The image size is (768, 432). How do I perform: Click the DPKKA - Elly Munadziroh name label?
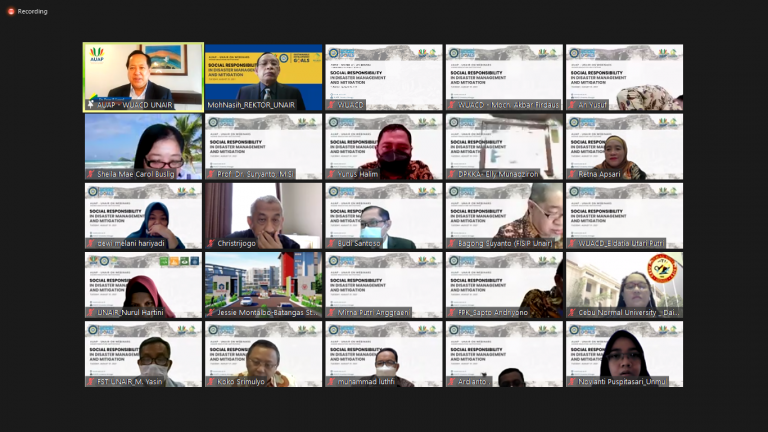coord(501,174)
